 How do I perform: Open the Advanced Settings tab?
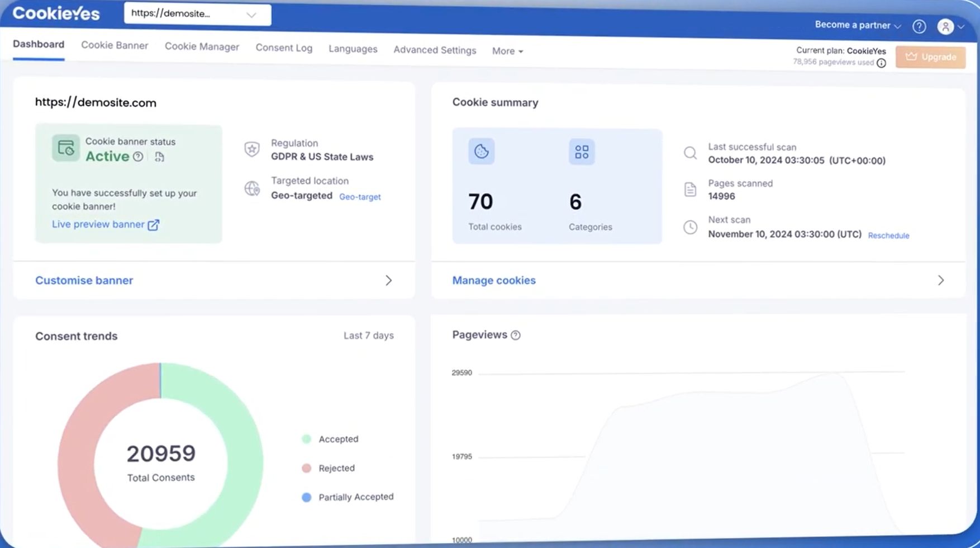(x=434, y=50)
